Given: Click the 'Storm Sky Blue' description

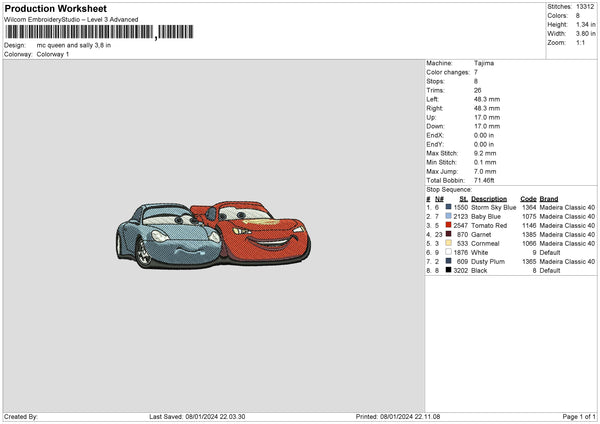Looking at the screenshot, I should 494,207.
